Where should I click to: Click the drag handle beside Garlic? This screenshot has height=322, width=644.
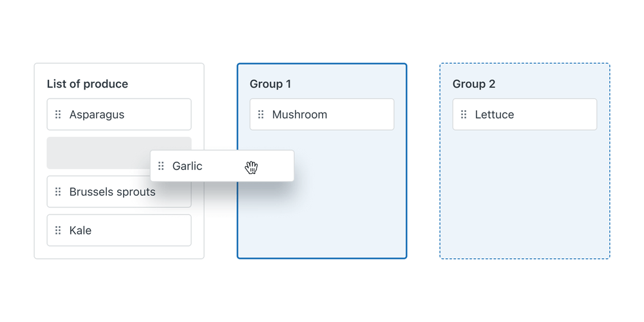[161, 166]
